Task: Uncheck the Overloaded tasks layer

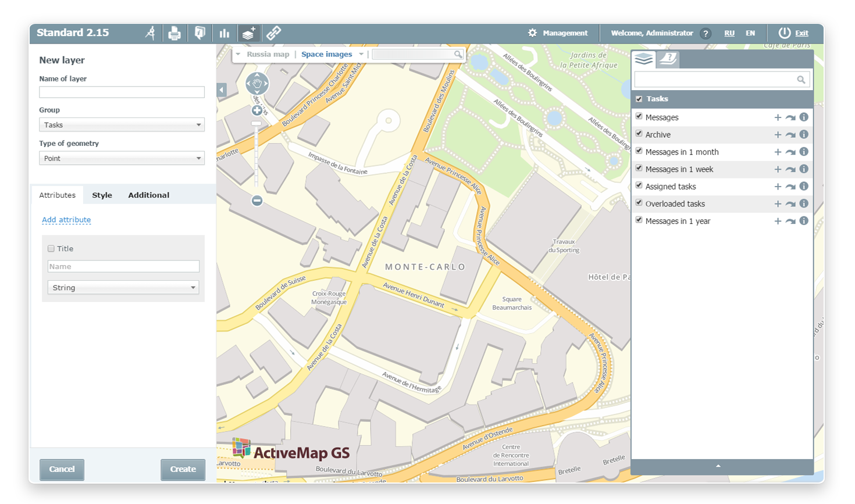Action: point(639,203)
